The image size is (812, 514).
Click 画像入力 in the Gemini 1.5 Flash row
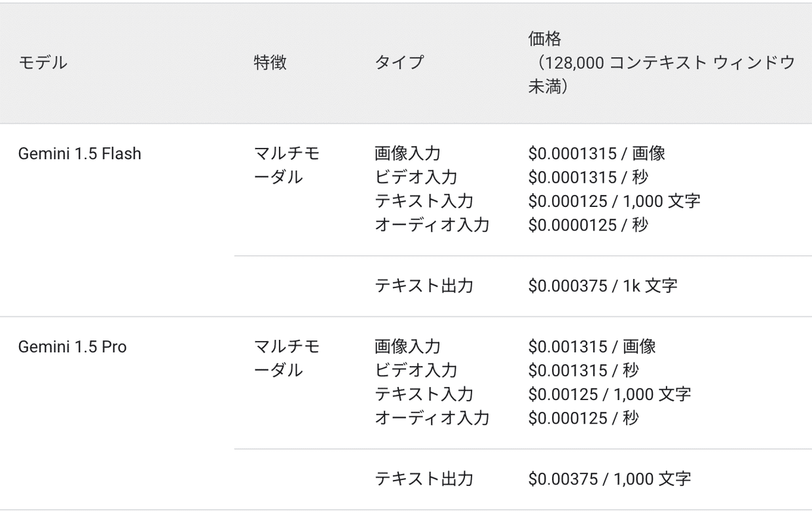click(407, 154)
